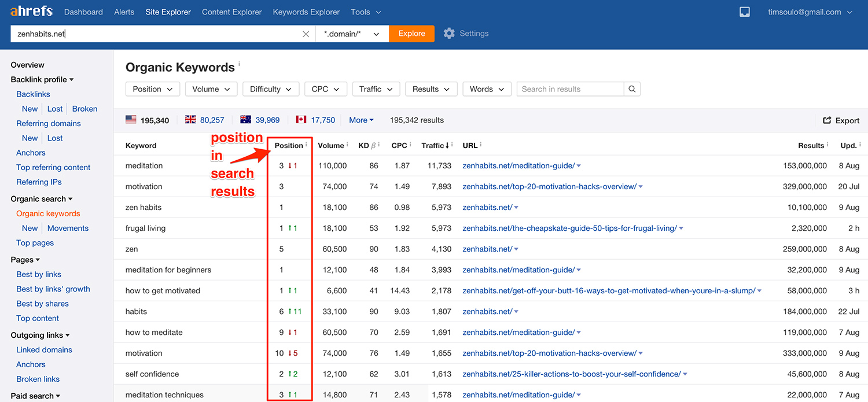This screenshot has height=402, width=868.
Task: Open the CPC filter dropdown
Action: click(326, 89)
